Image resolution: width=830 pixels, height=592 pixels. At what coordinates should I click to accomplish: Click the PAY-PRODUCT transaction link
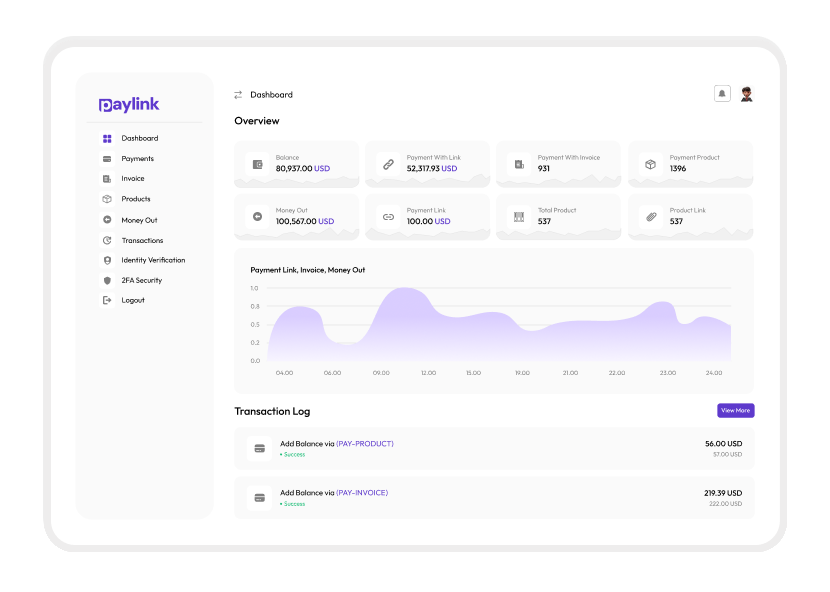point(365,443)
